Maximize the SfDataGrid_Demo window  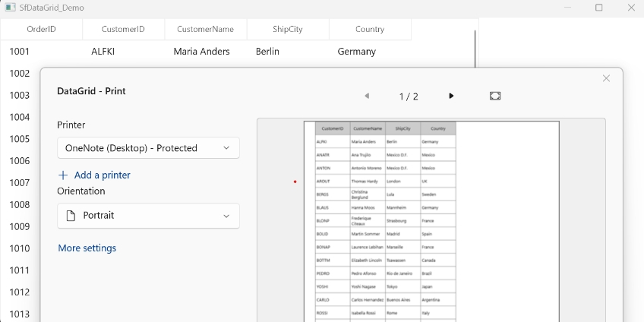(x=599, y=8)
